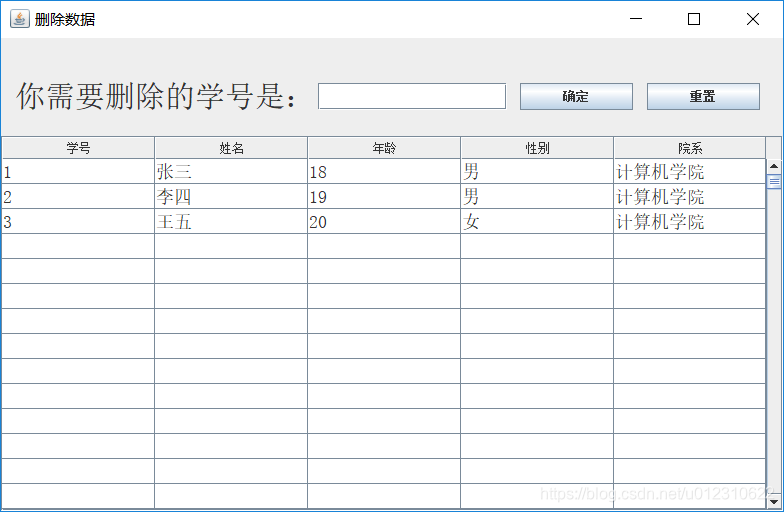Screen dimensions: 784x512
Task: Click the student ID input field
Action: point(412,96)
